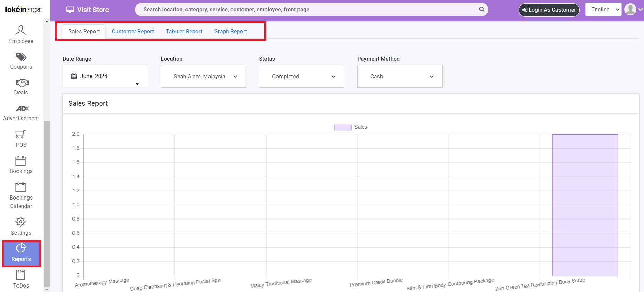The height and width of the screenshot is (292, 644).
Task: Open the Reports pie chart icon
Action: point(21,248)
